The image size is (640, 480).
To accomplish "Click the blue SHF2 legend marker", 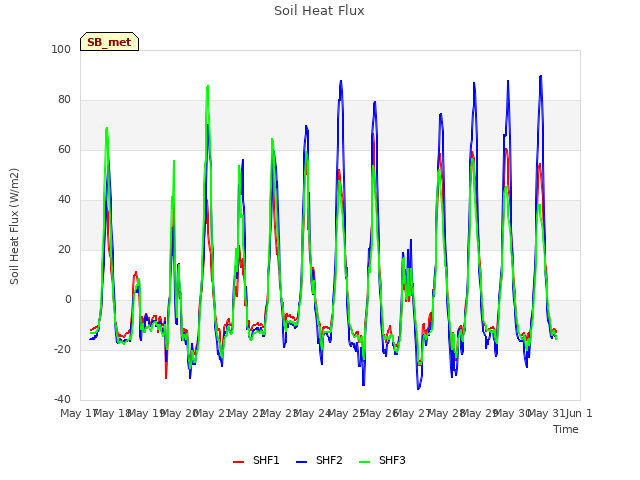I will [x=301, y=462].
